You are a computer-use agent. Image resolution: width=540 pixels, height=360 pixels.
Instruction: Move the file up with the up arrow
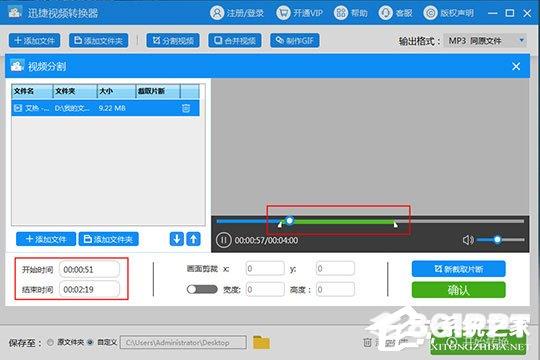194,239
